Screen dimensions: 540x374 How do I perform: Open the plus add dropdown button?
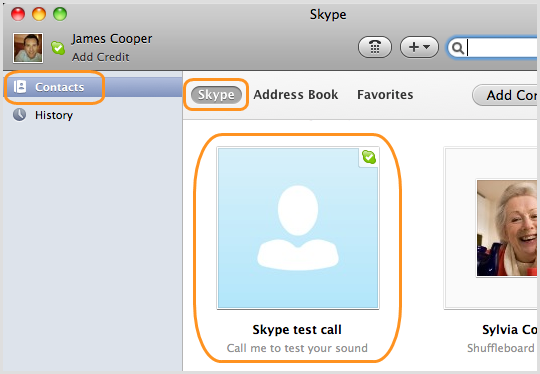tap(419, 47)
